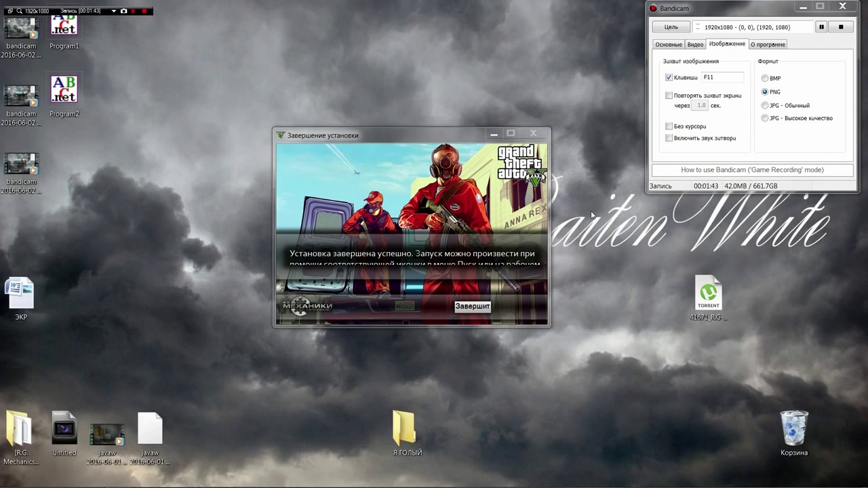Uncheck the Клавиша hotkey checkbox

669,78
